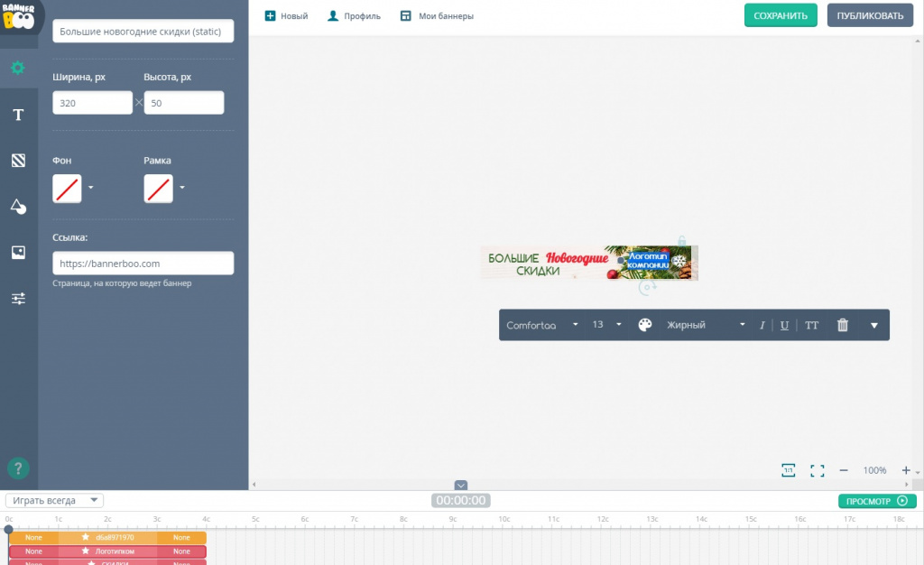924x565 pixels.
Task: Zoom out with minus button
Action: coord(844,470)
